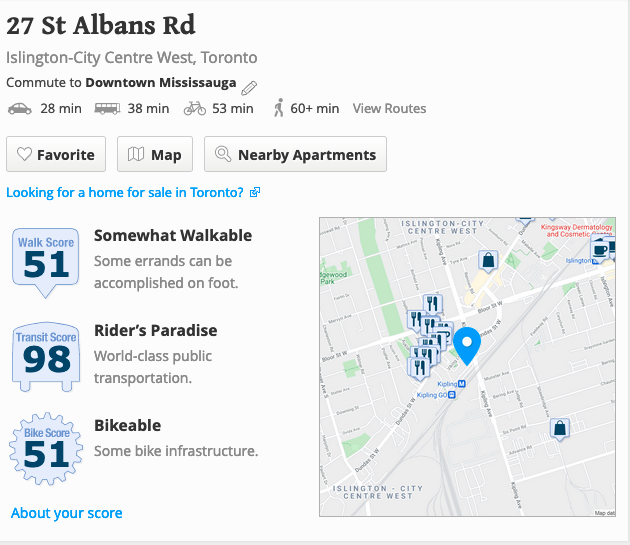Click Downtown Mississauga commute destination

click(160, 82)
